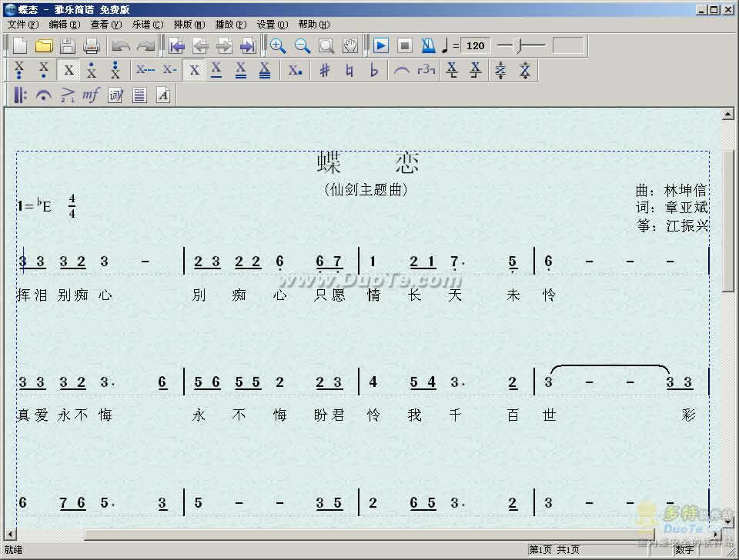Image resolution: width=739 pixels, height=560 pixels.
Task: Go to the previous page
Action: (200, 45)
